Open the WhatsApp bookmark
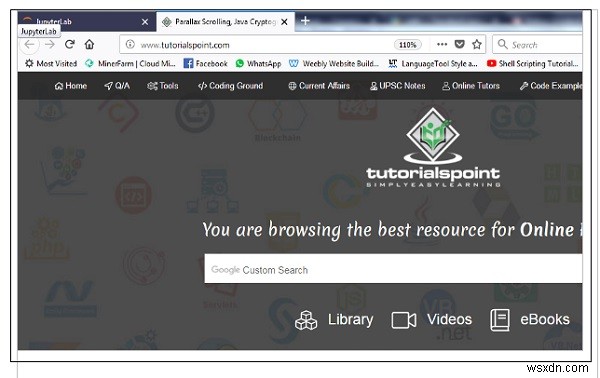The width and height of the screenshot is (600, 378). pyautogui.click(x=258, y=64)
